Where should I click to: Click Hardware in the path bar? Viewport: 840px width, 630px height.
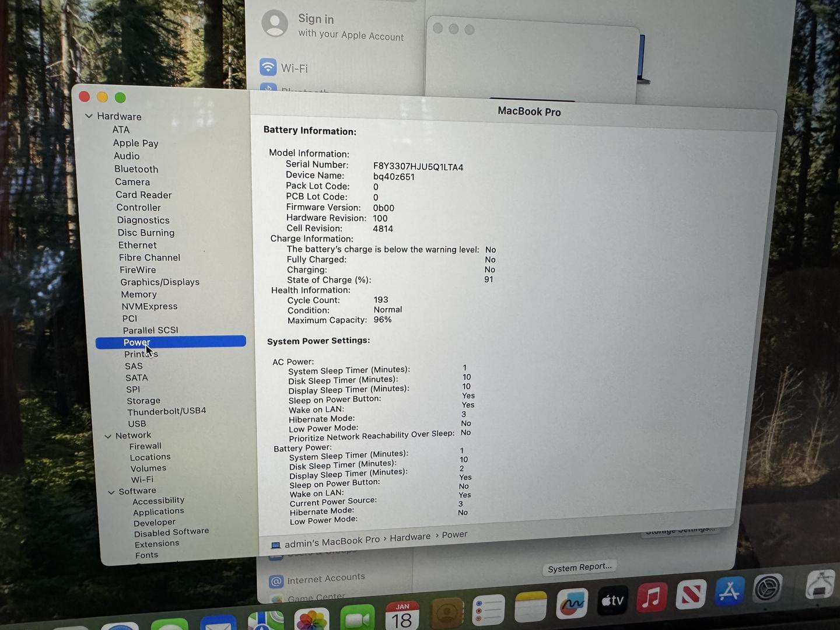coord(410,537)
